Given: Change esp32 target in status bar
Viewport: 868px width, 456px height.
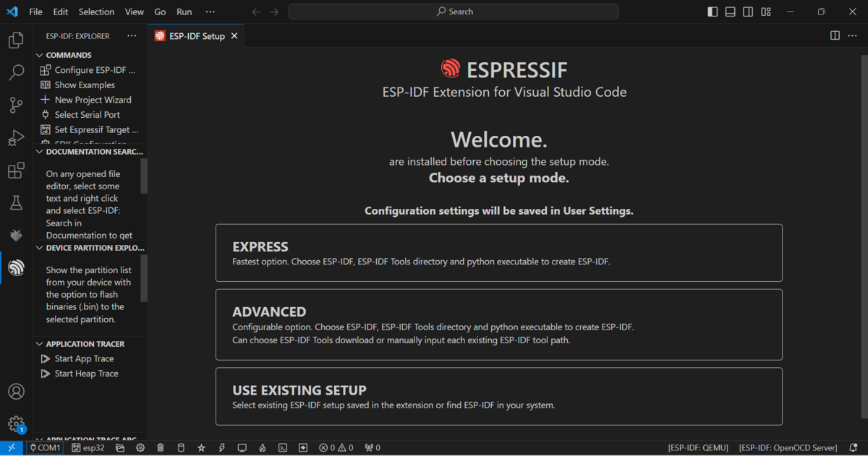Looking at the screenshot, I should tap(88, 448).
